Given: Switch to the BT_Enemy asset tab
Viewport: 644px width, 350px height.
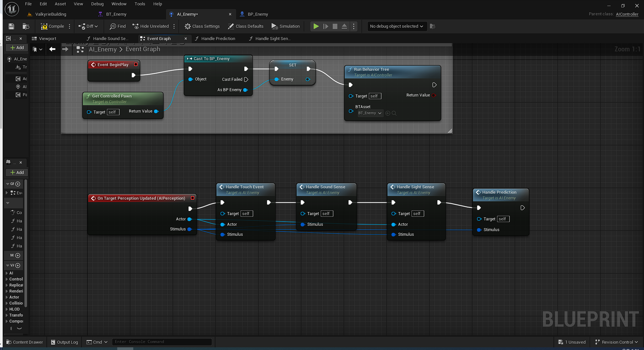Looking at the screenshot, I should (x=116, y=14).
